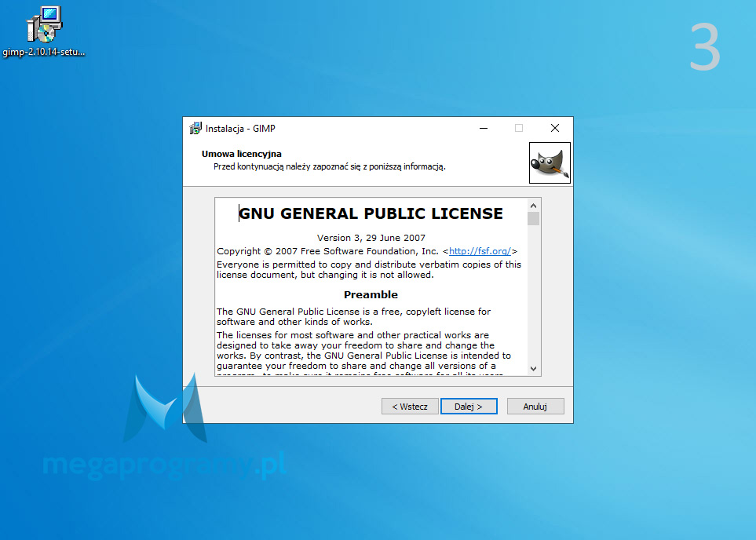Viewport: 756px width, 540px height.
Task: Click the 'Instalacja - GIMP' window title
Action: pyautogui.click(x=240, y=129)
